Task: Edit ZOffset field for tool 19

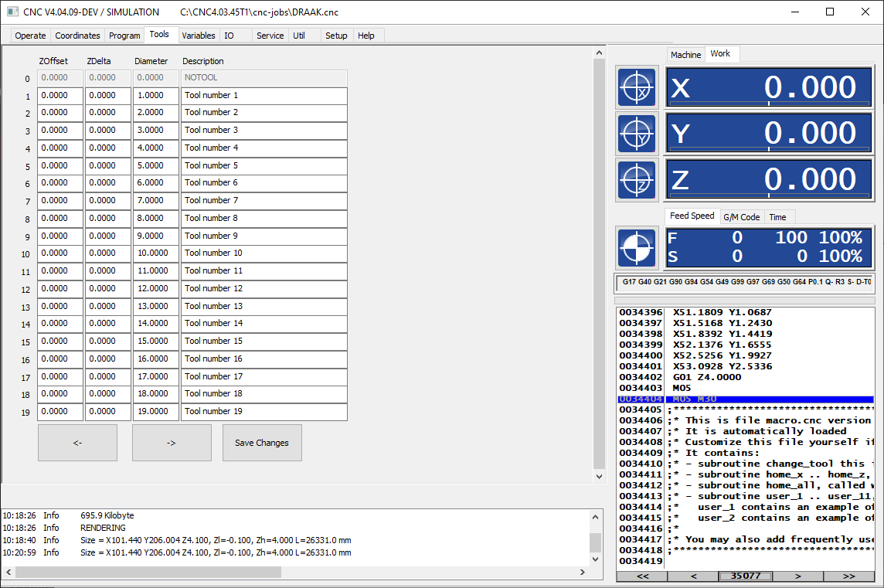Action: 60,412
